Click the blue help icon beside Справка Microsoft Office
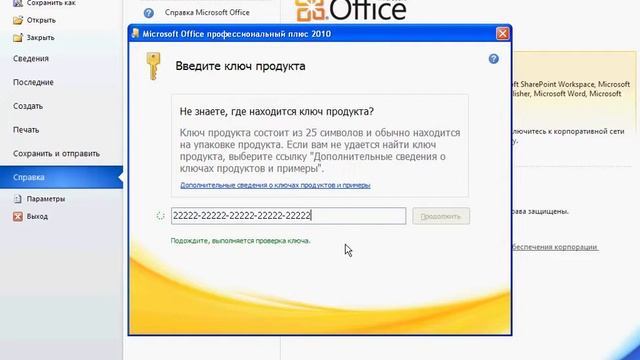Viewport: 640px width, 360px height. (149, 13)
